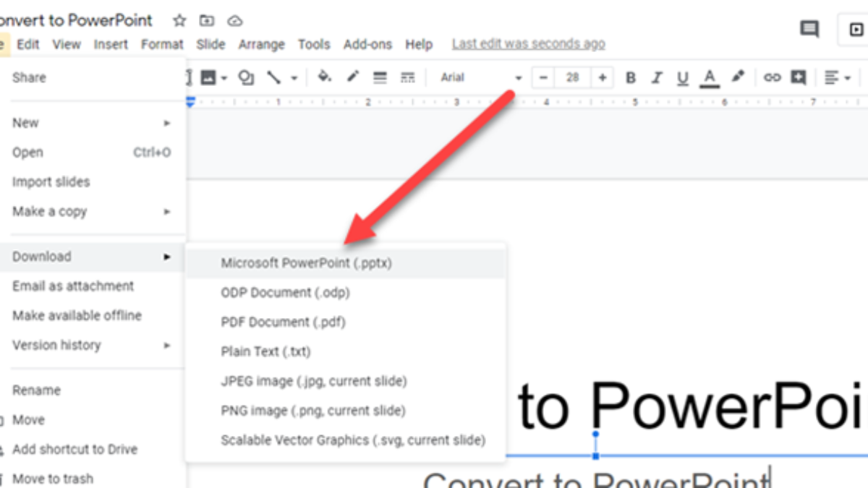Choose Rename in the File menu
The height and width of the screenshot is (488, 868).
pyautogui.click(x=93, y=390)
